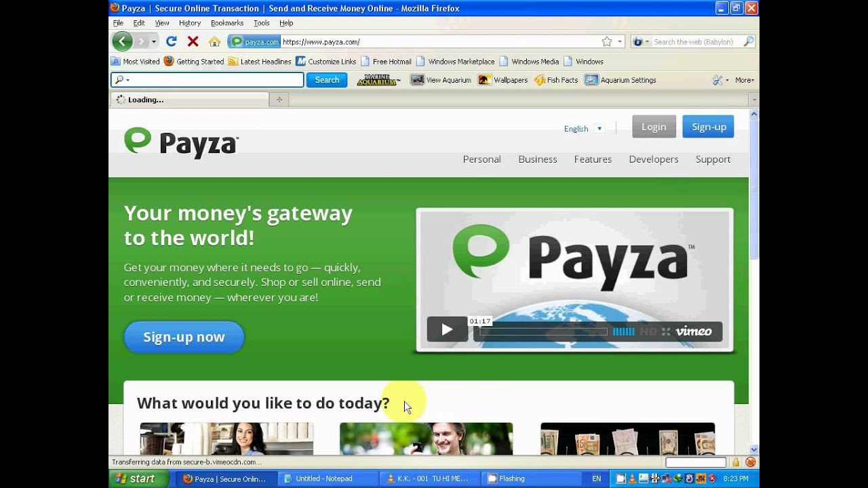This screenshot has width=868, height=488.
Task: Open the Bookmarks menu
Action: (227, 23)
